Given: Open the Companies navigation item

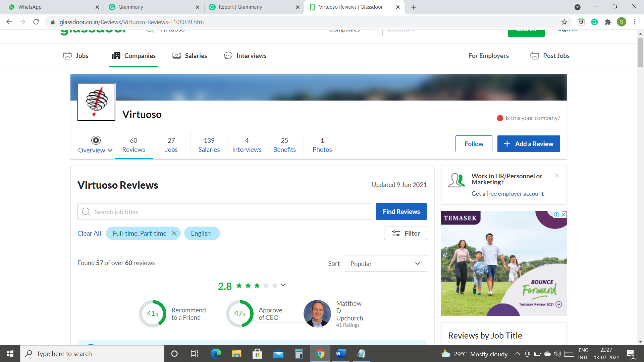Looking at the screenshot, I should 133,56.
